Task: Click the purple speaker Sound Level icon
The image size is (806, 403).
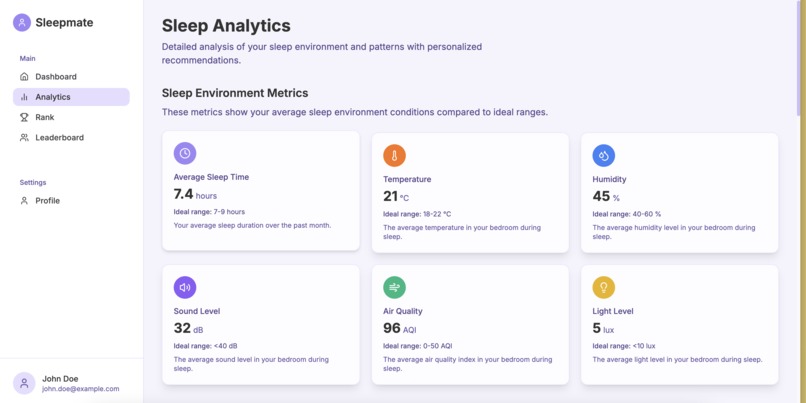Action: point(185,287)
